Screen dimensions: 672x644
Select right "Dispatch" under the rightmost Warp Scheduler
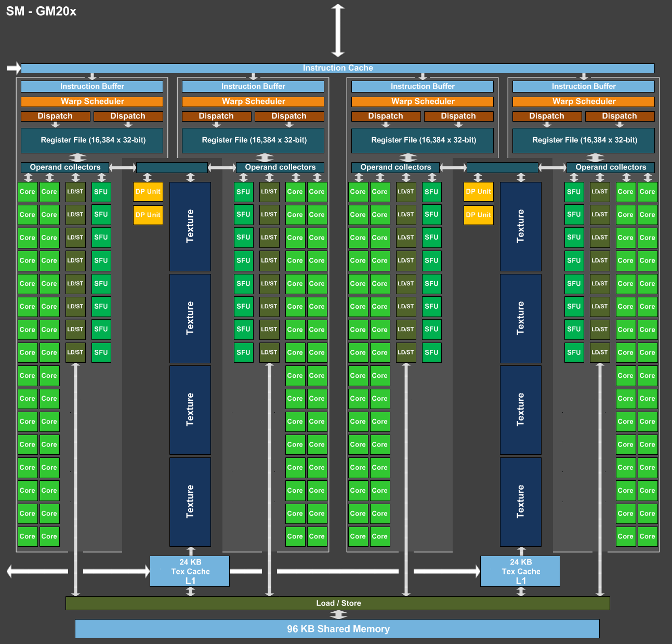coord(620,116)
